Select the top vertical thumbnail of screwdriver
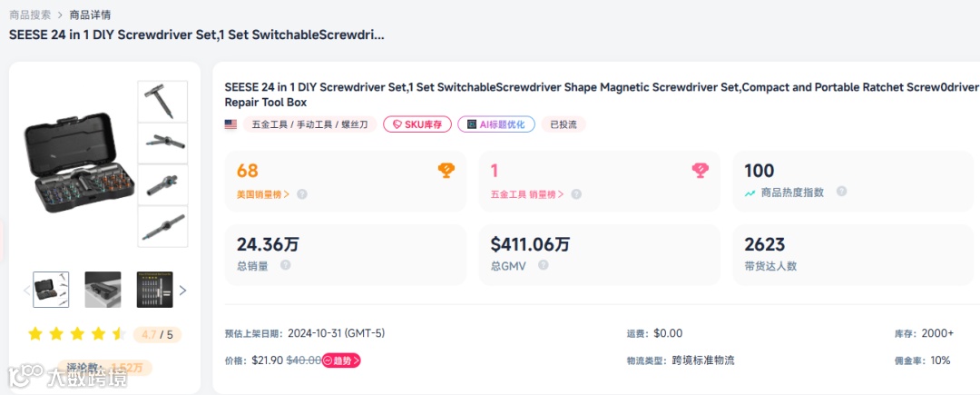 tap(162, 102)
